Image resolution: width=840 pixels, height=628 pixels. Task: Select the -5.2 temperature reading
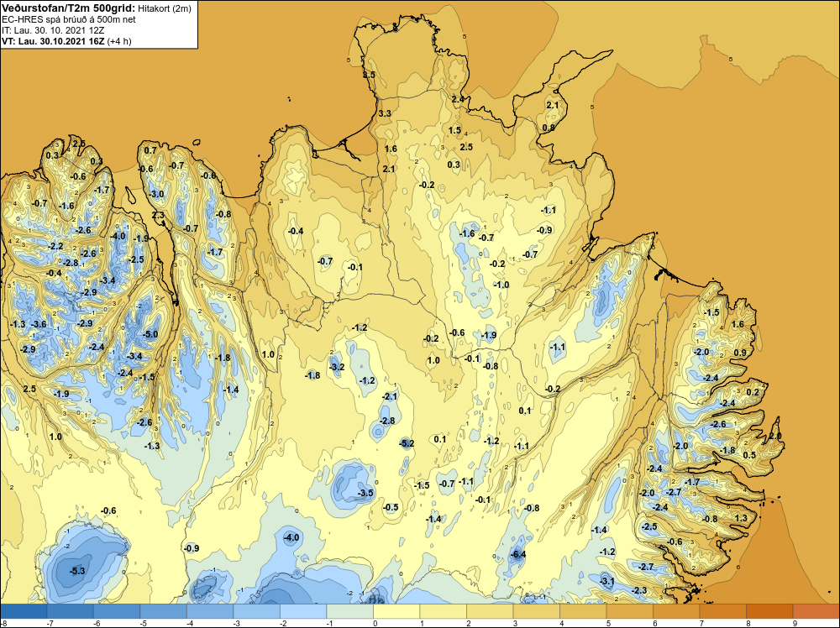pos(407,443)
